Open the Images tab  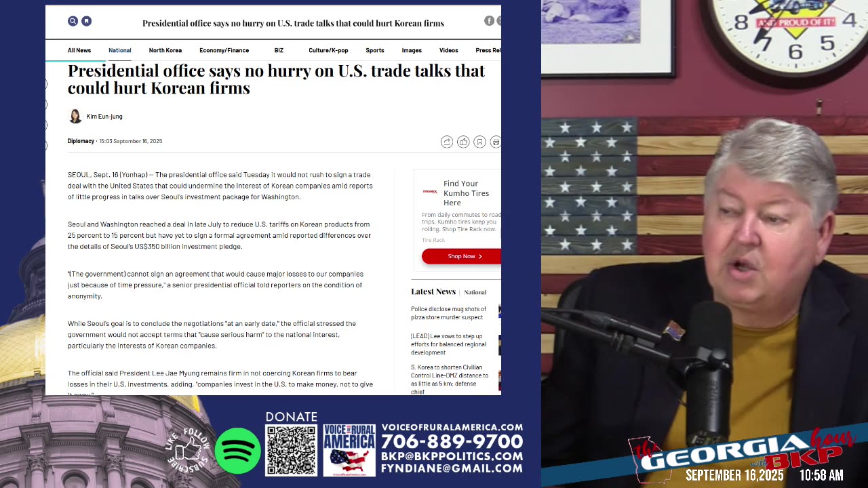(412, 50)
